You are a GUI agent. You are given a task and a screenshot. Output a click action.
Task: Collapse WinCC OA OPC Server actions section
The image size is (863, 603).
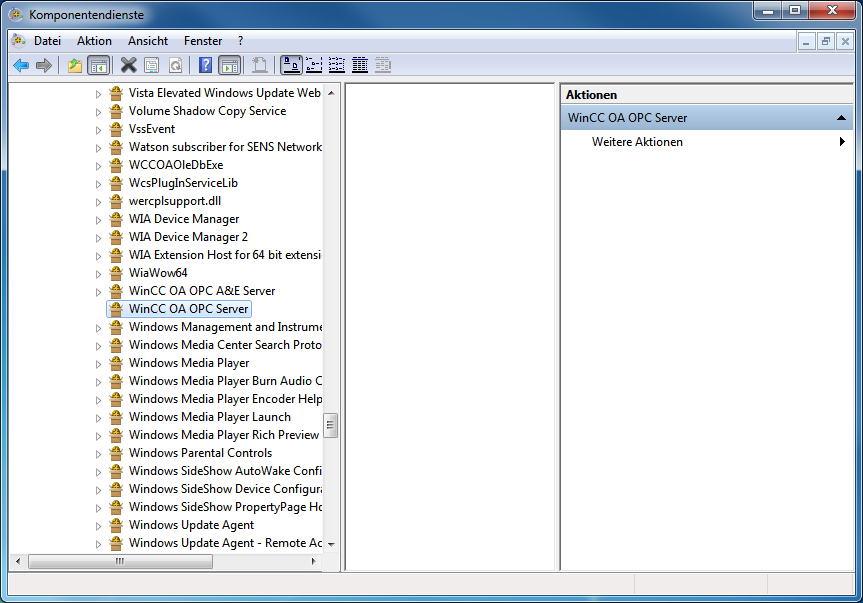click(x=841, y=118)
